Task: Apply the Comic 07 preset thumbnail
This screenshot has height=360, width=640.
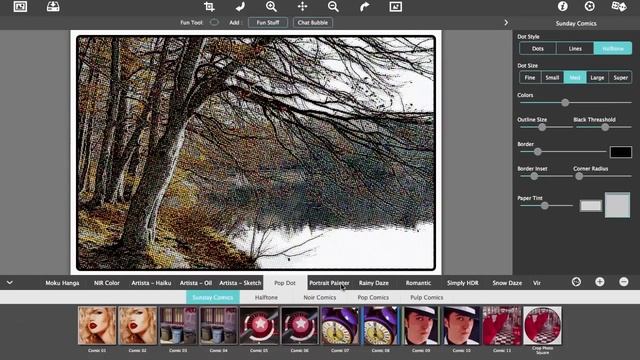Action: (340, 326)
